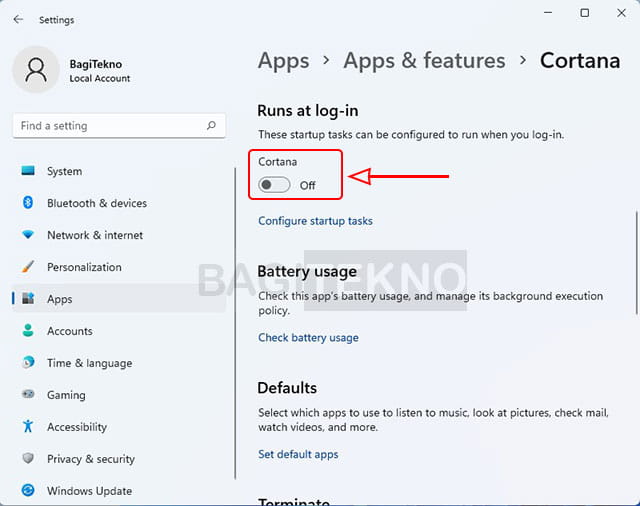Minimize the Settings window
This screenshot has height=506, width=640.
[x=548, y=13]
